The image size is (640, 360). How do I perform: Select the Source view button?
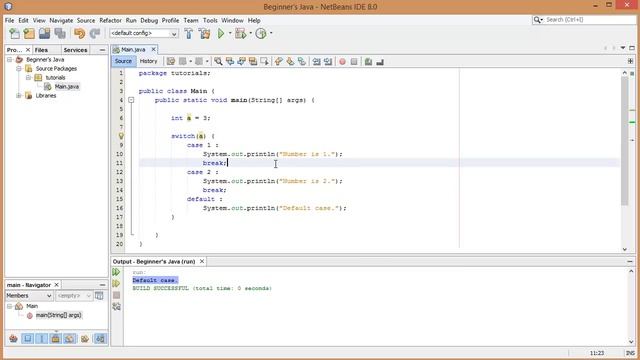tap(123, 61)
